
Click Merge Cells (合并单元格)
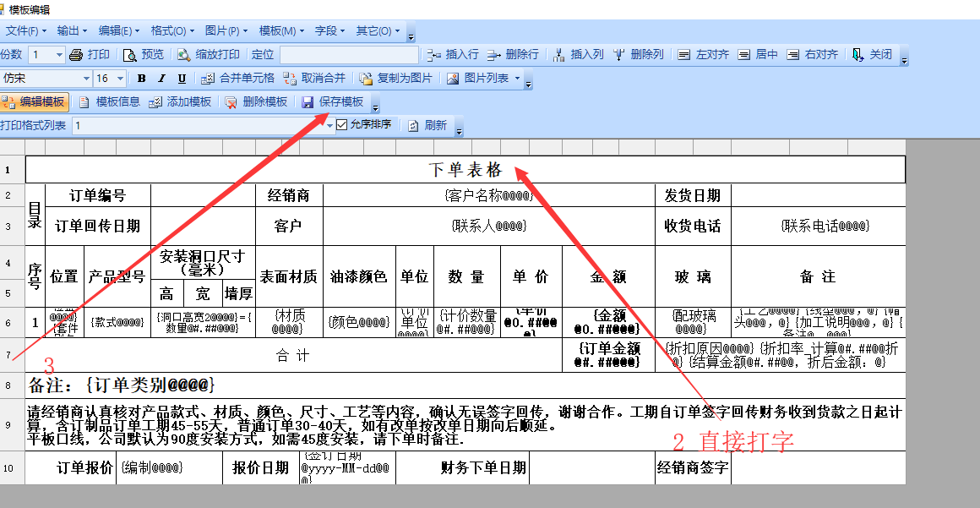(x=238, y=78)
